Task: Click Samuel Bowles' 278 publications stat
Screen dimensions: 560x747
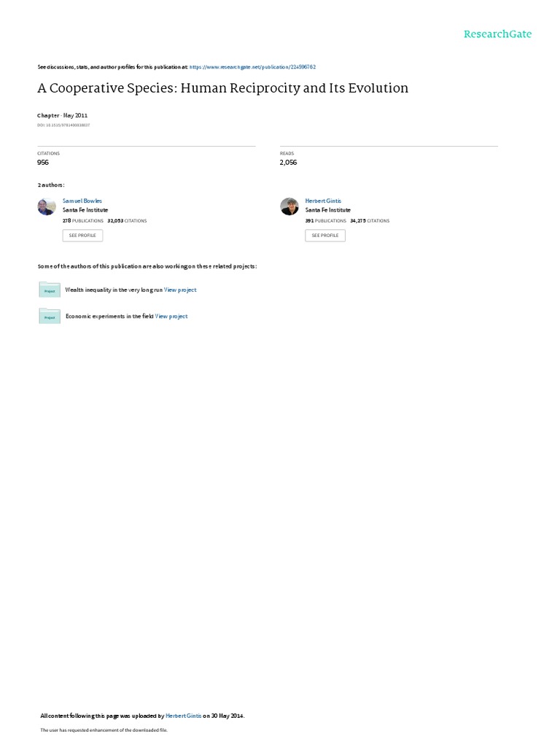Action: tap(83, 221)
